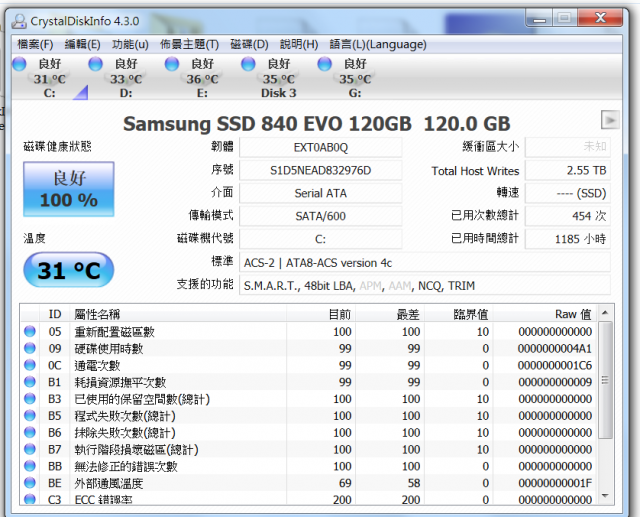
Task: Click the rotation rate field ---- (SSD)
Action: (x=568, y=193)
